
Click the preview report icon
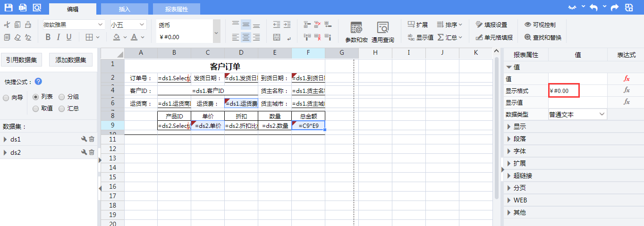click(x=36, y=8)
